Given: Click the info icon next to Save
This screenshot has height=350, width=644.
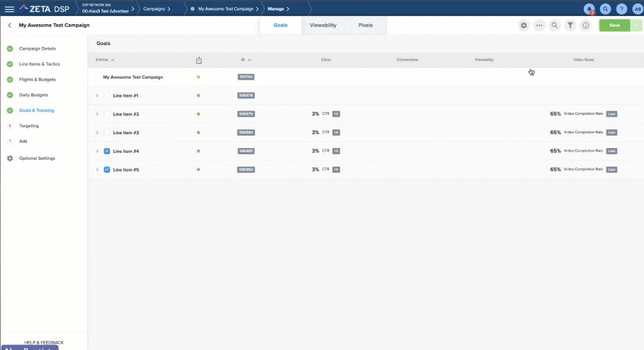Looking at the screenshot, I should [586, 26].
